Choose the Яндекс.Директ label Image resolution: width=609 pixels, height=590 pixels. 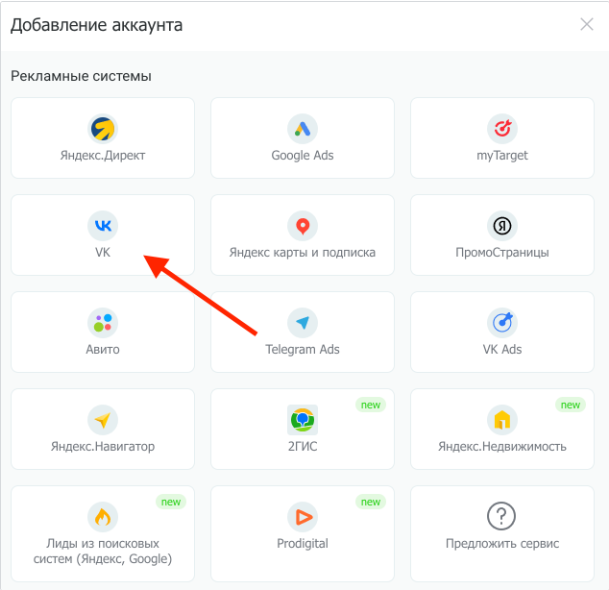[x=103, y=155]
